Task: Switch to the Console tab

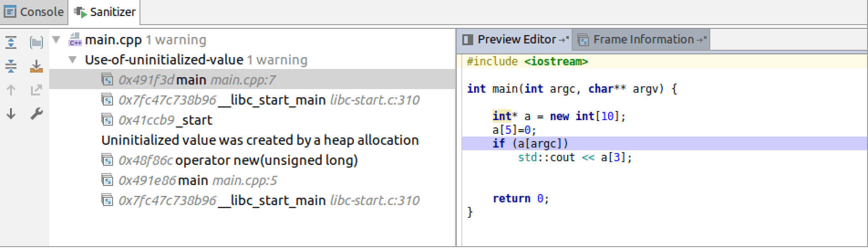Action: (34, 12)
